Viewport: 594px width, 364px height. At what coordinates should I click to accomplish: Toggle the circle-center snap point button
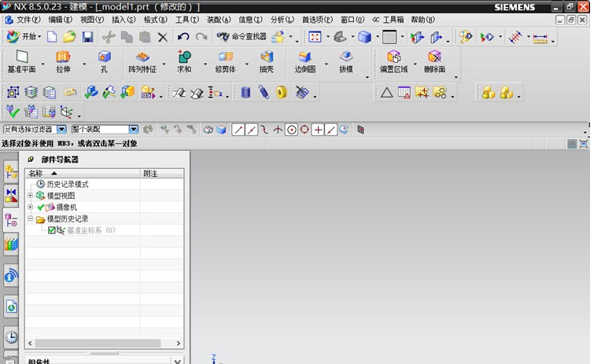[291, 130]
